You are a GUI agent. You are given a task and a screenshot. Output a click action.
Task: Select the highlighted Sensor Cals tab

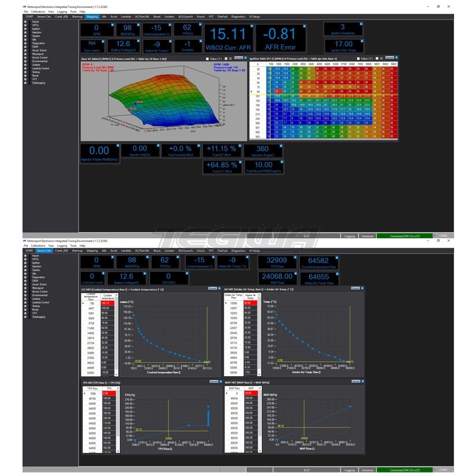point(44,251)
